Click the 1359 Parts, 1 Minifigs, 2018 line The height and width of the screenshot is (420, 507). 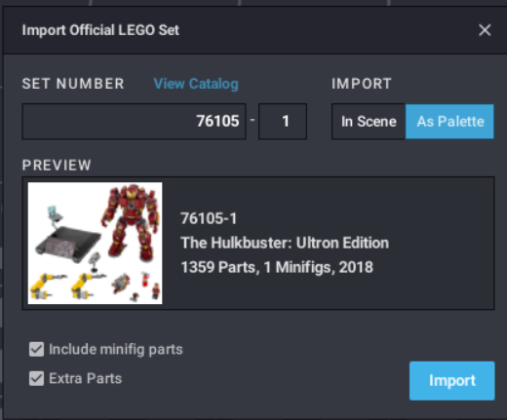(277, 267)
